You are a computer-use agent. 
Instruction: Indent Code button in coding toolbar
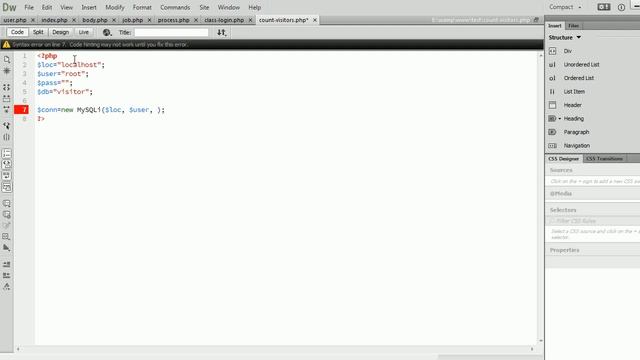[7, 264]
